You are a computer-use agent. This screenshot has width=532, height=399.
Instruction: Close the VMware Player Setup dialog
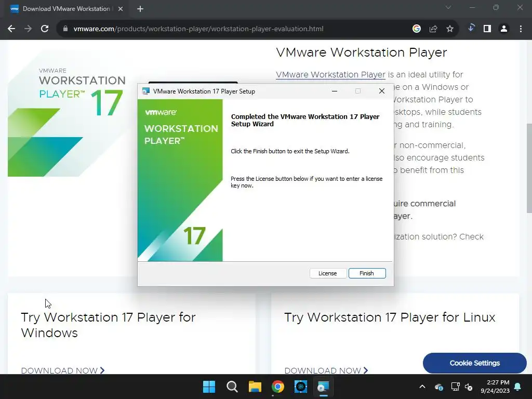382,91
